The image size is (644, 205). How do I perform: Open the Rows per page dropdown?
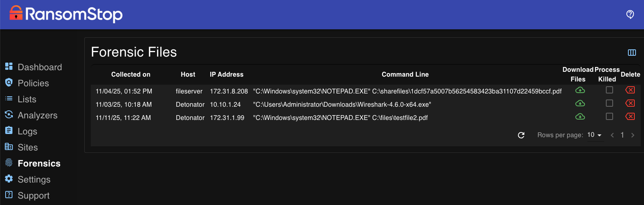coord(595,135)
